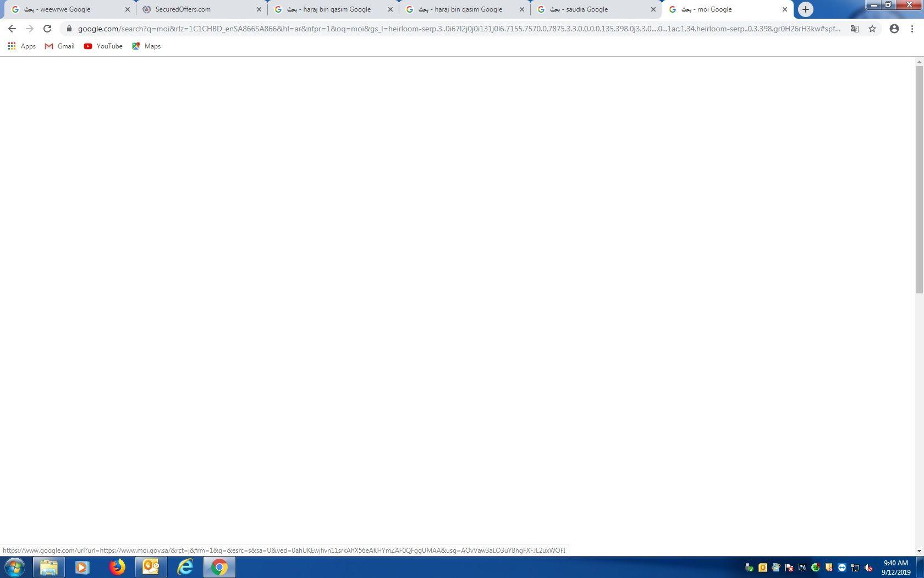Open Outlook from the taskbar
The width and height of the screenshot is (924, 578).
[151, 567]
